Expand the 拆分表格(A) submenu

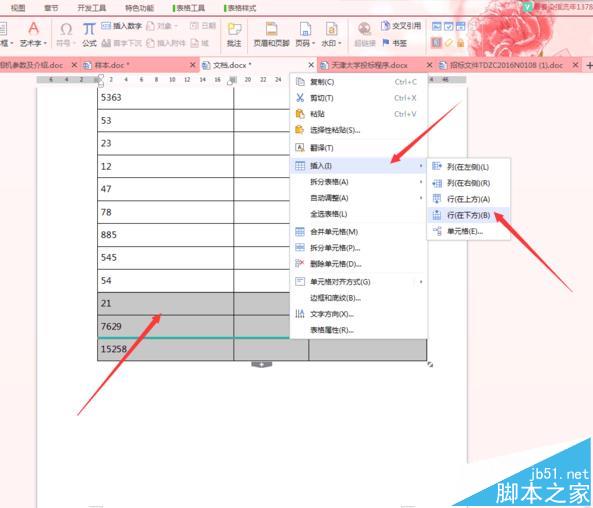[359, 182]
